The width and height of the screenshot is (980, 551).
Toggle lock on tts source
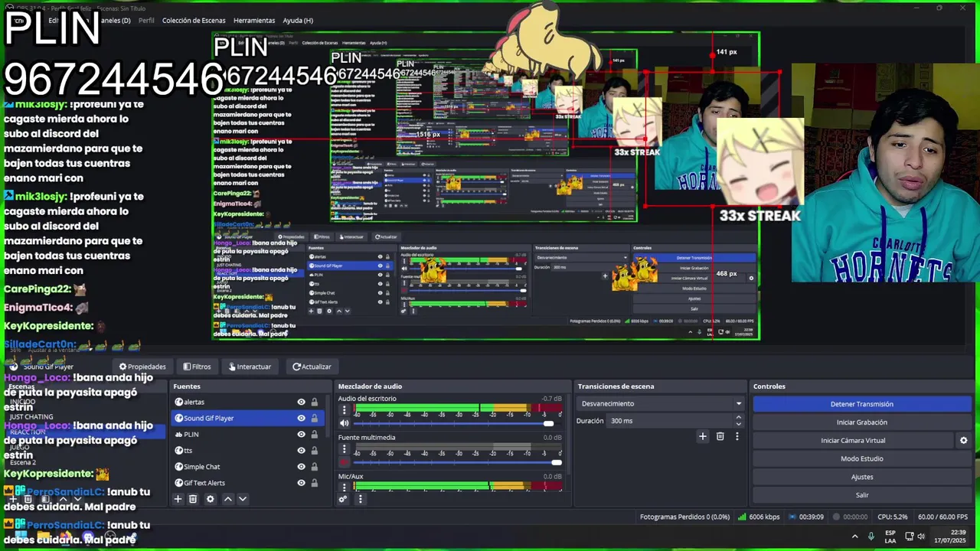click(x=314, y=450)
